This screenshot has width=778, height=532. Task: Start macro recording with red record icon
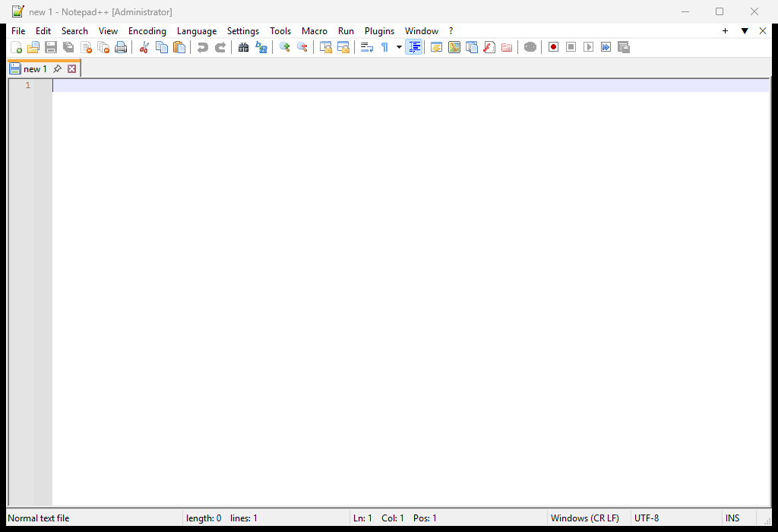point(553,47)
